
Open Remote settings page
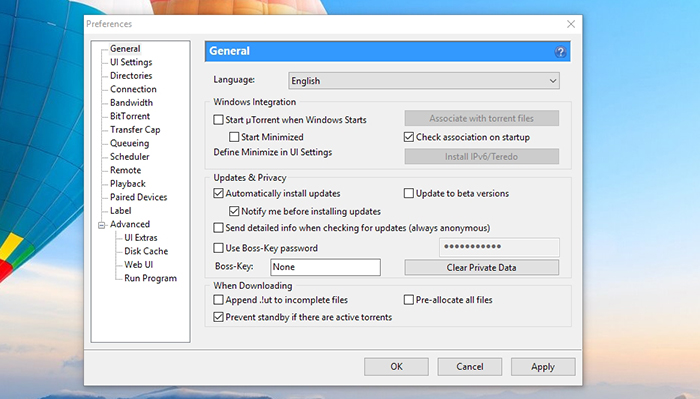click(x=125, y=170)
